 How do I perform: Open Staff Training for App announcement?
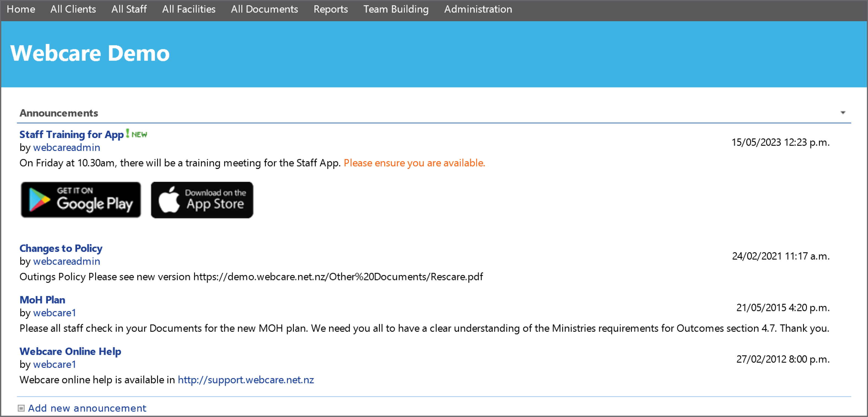pos(72,134)
